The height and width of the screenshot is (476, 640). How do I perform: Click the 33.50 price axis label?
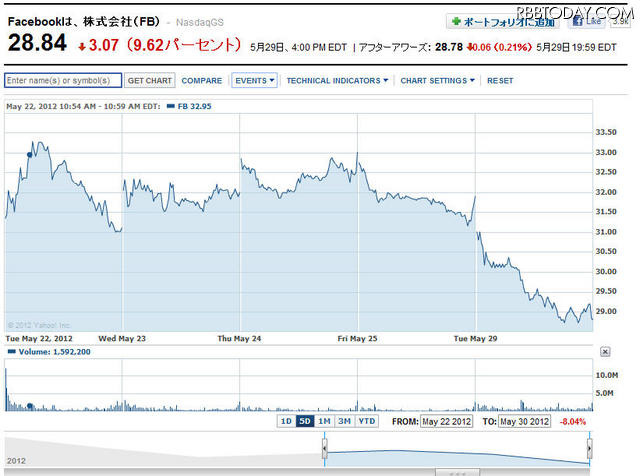coord(606,132)
